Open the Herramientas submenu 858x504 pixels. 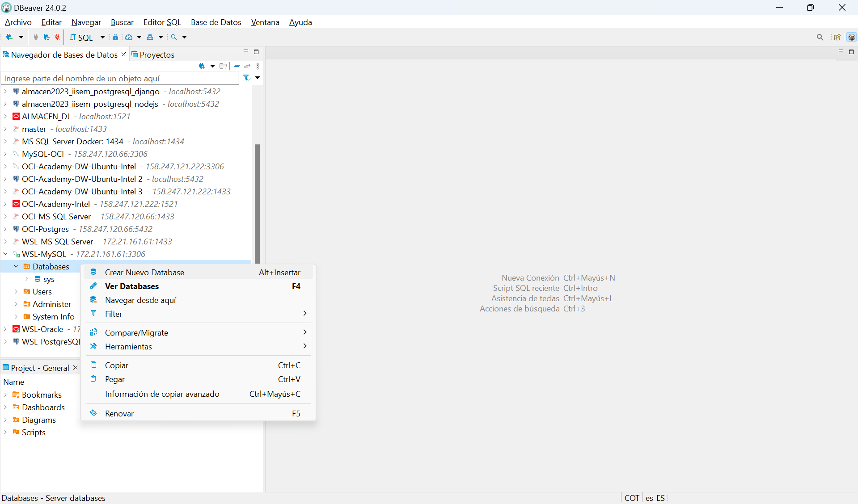(x=198, y=346)
